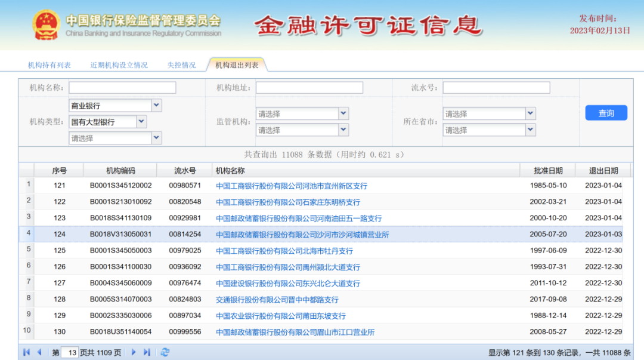Click the next page arrow icon
The image size is (644, 360).
pyautogui.click(x=134, y=352)
